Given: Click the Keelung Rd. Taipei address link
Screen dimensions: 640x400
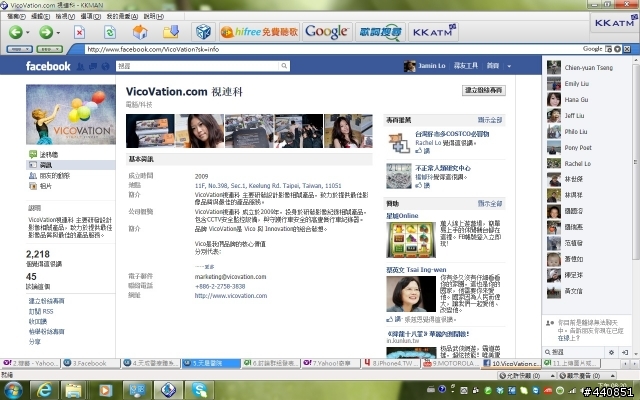Looking at the screenshot, I should 268,185.
